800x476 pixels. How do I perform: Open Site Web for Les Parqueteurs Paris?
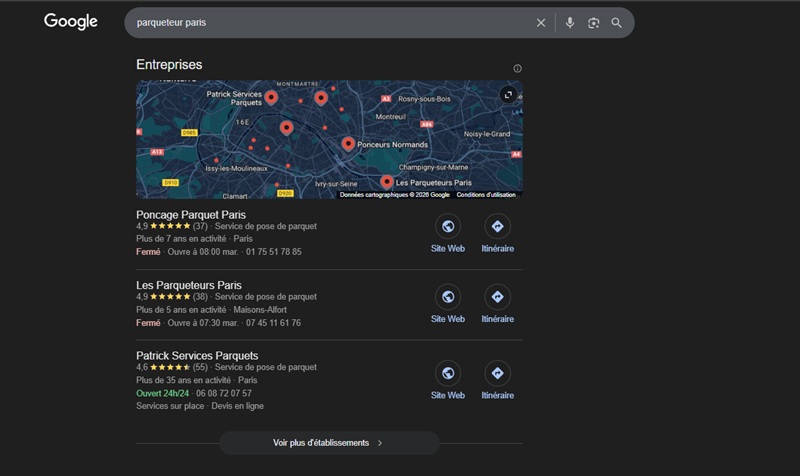(x=448, y=305)
